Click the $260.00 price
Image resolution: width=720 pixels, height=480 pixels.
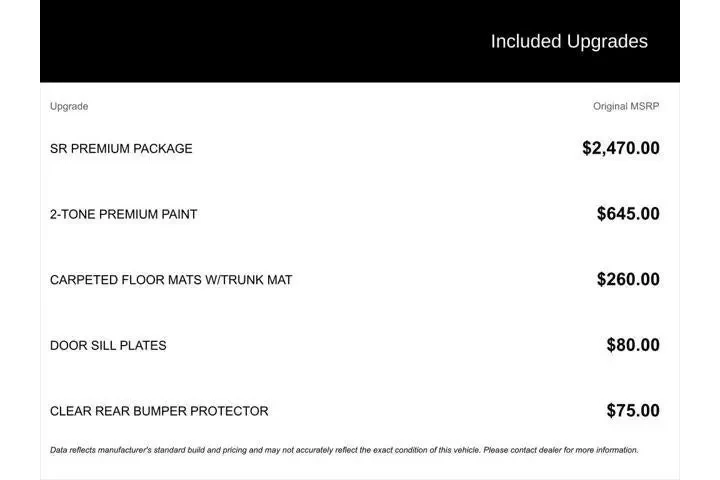click(x=628, y=280)
